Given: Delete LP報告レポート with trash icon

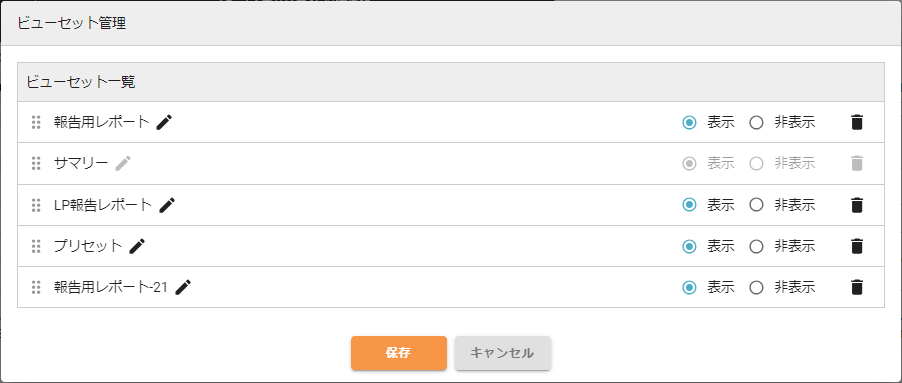Looking at the screenshot, I should click(x=857, y=205).
